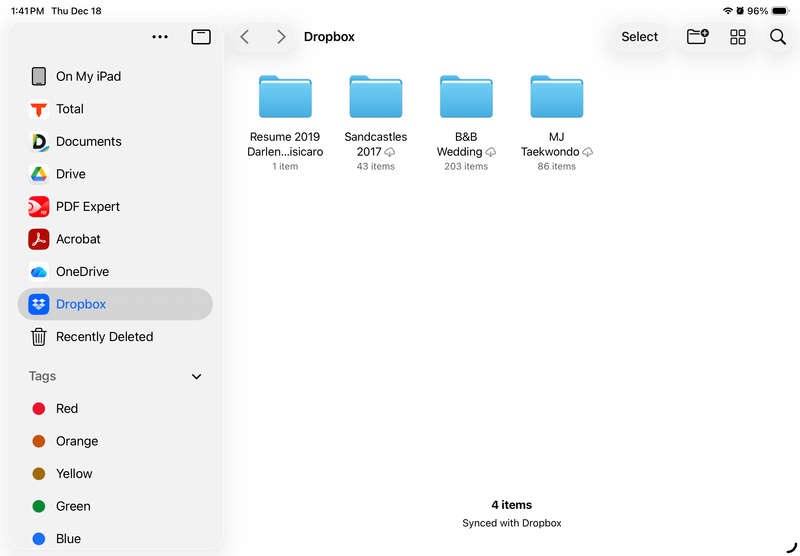The width and height of the screenshot is (800, 556).
Task: Tap the 1:41PM clock in status bar
Action: click(x=28, y=11)
